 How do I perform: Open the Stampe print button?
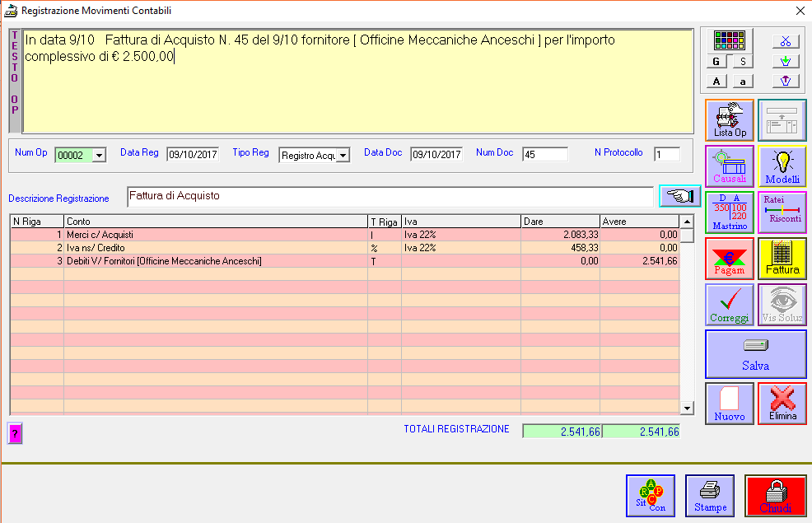(x=710, y=496)
